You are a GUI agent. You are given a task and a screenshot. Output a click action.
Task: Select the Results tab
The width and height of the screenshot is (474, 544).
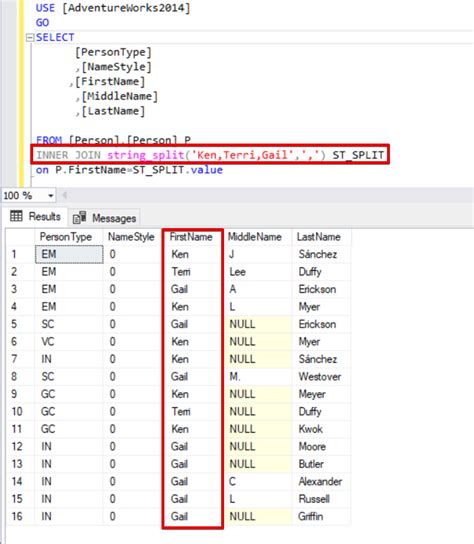tap(35, 216)
